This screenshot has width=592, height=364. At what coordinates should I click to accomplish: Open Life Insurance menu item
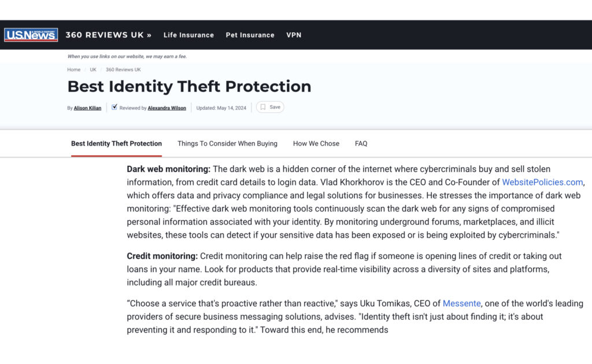pyautogui.click(x=189, y=35)
